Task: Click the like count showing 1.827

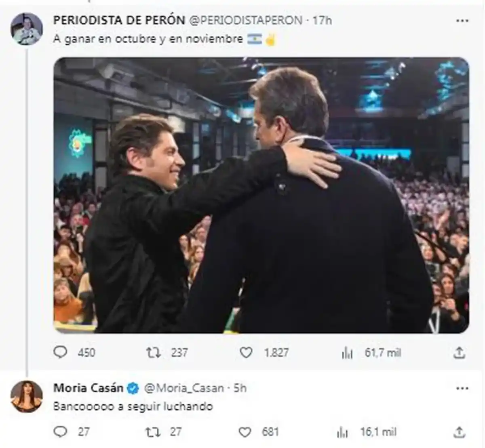Action: [276, 353]
